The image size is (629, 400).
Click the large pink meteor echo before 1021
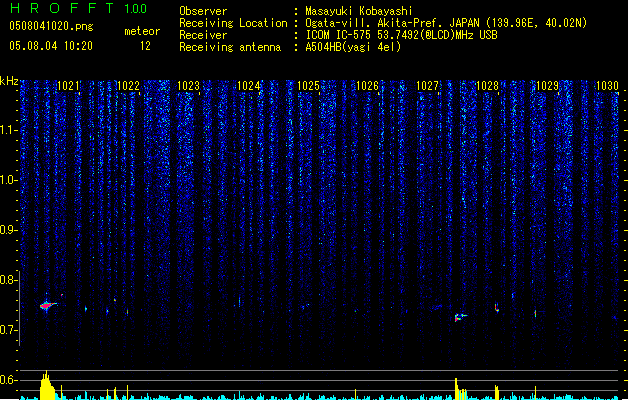pyautogui.click(x=48, y=306)
